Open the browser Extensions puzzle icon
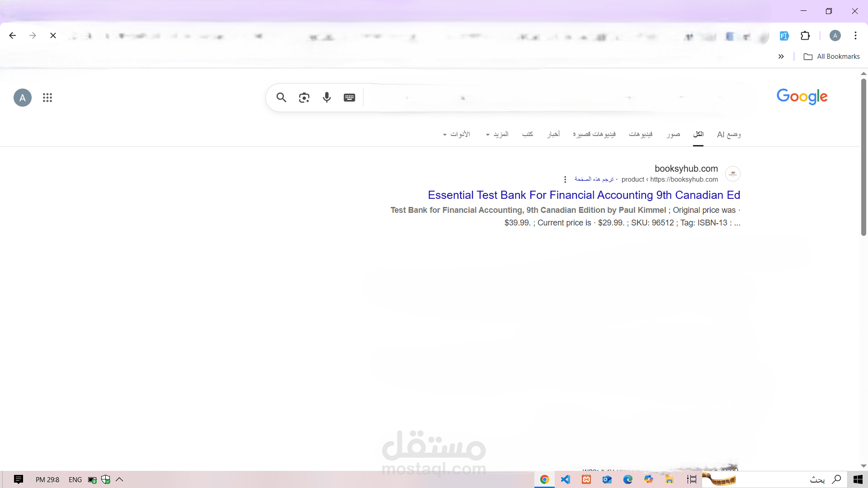868x488 pixels. click(805, 36)
